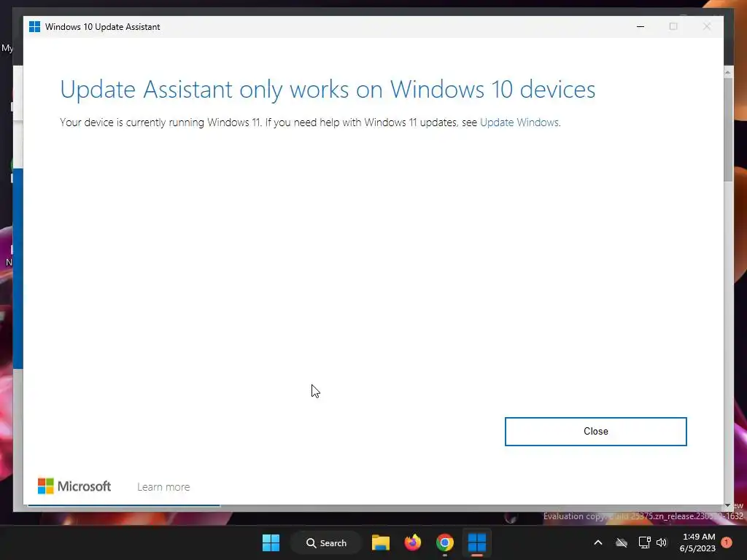Viewport: 747px width, 560px height.
Task: Click the Learn more link
Action: pos(163,486)
